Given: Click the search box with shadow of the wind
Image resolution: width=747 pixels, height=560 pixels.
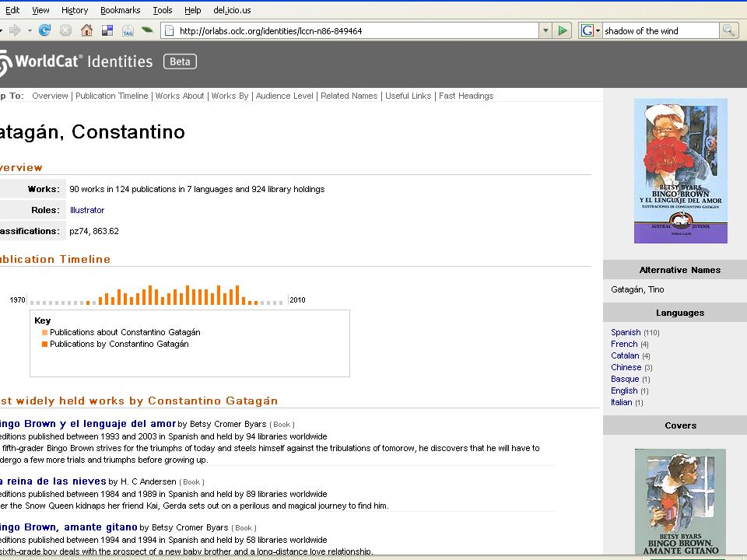Looking at the screenshot, I should coord(661,31).
